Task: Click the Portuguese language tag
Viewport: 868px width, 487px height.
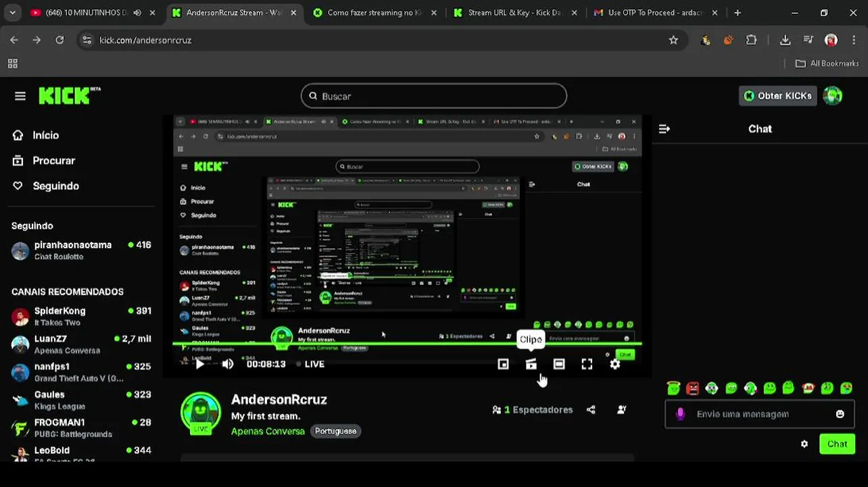Action: click(335, 431)
